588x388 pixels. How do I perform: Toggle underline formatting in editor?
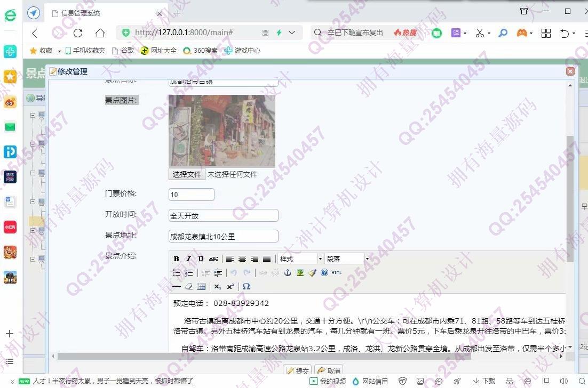[201, 259]
